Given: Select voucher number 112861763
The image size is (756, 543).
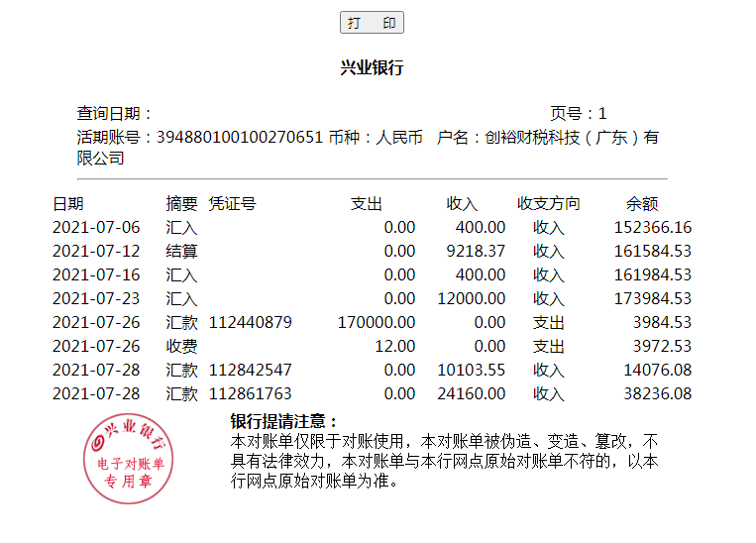Looking at the screenshot, I should point(251,393).
